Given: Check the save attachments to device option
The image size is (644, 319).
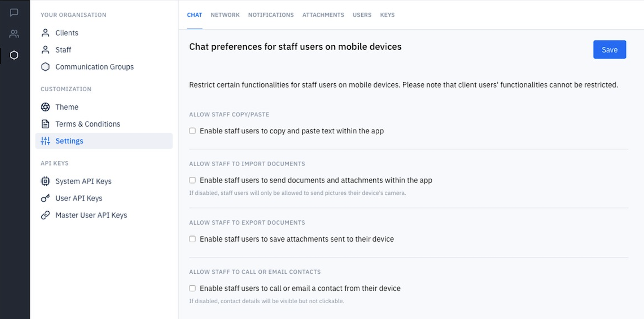Looking at the screenshot, I should (x=192, y=239).
